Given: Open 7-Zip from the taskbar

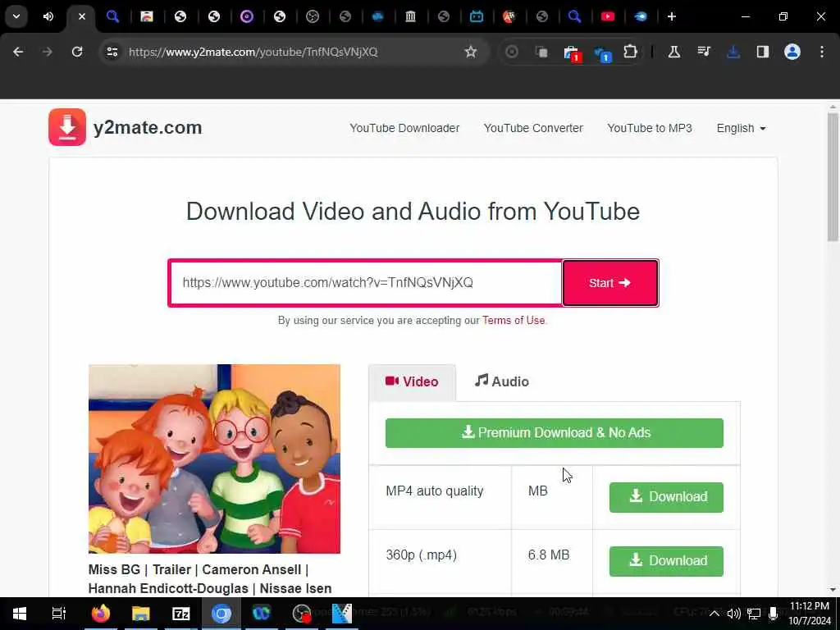Looking at the screenshot, I should pos(181,614).
